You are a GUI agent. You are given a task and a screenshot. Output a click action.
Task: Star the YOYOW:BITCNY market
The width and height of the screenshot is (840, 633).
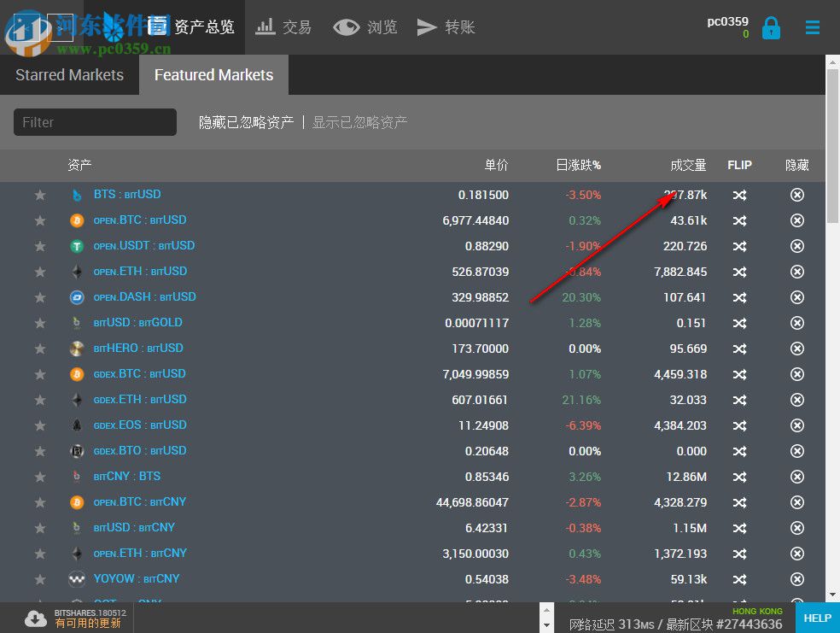coord(40,579)
